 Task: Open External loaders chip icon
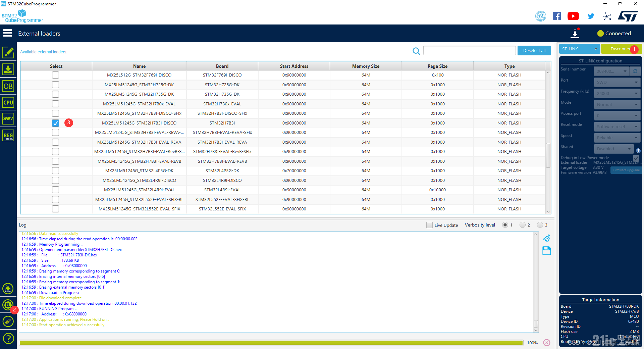click(x=8, y=305)
